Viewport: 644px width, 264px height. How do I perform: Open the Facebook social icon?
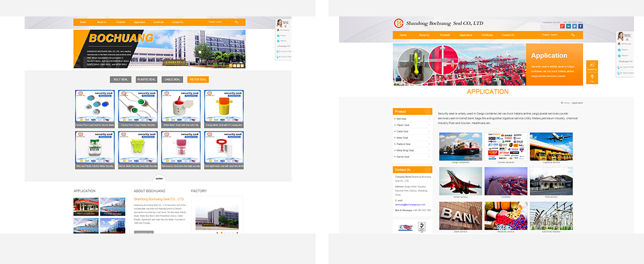[x=581, y=26]
